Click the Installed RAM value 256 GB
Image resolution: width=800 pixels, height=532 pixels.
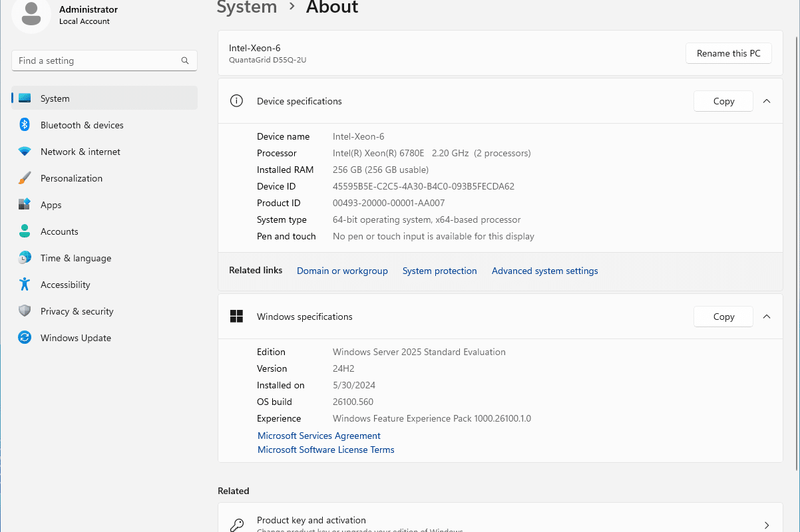(381, 170)
